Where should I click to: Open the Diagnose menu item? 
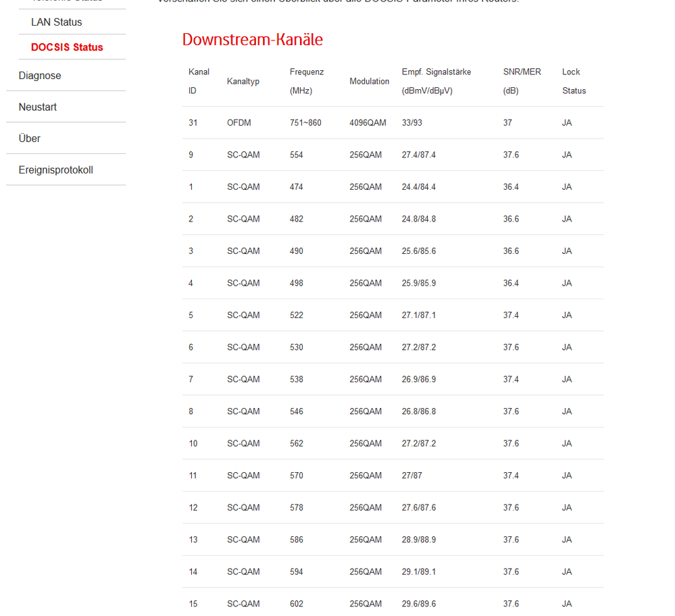[40, 76]
